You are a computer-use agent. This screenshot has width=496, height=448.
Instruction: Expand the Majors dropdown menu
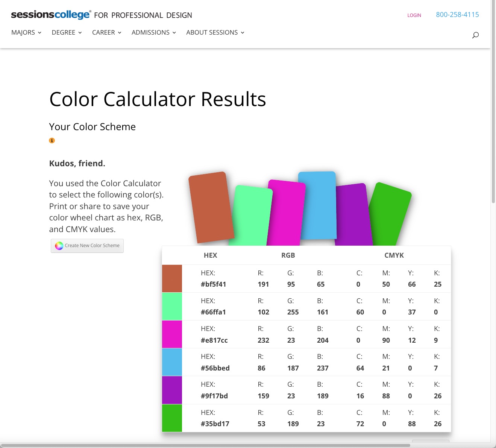tap(26, 33)
